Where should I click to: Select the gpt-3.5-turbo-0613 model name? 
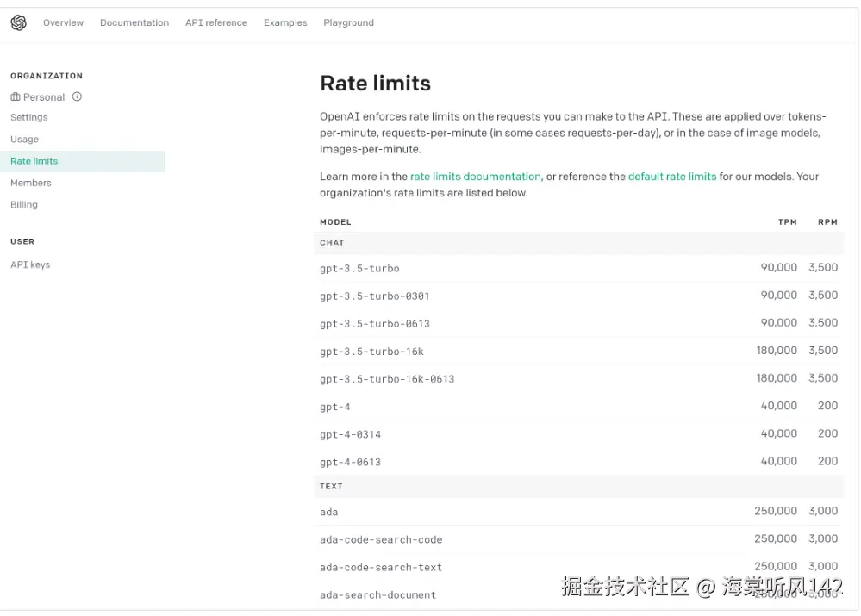point(375,324)
